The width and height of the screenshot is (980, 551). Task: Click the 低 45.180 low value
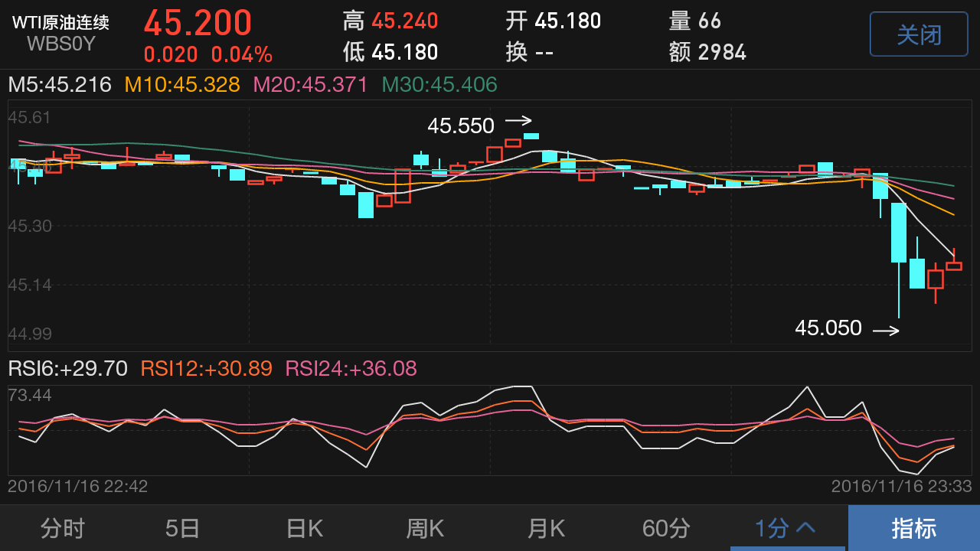point(390,52)
